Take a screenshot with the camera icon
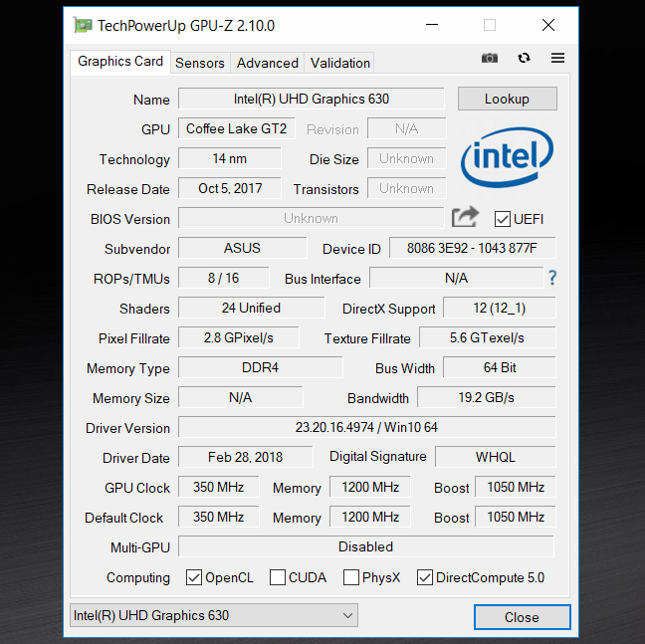The height and width of the screenshot is (644, 645). pos(490,58)
